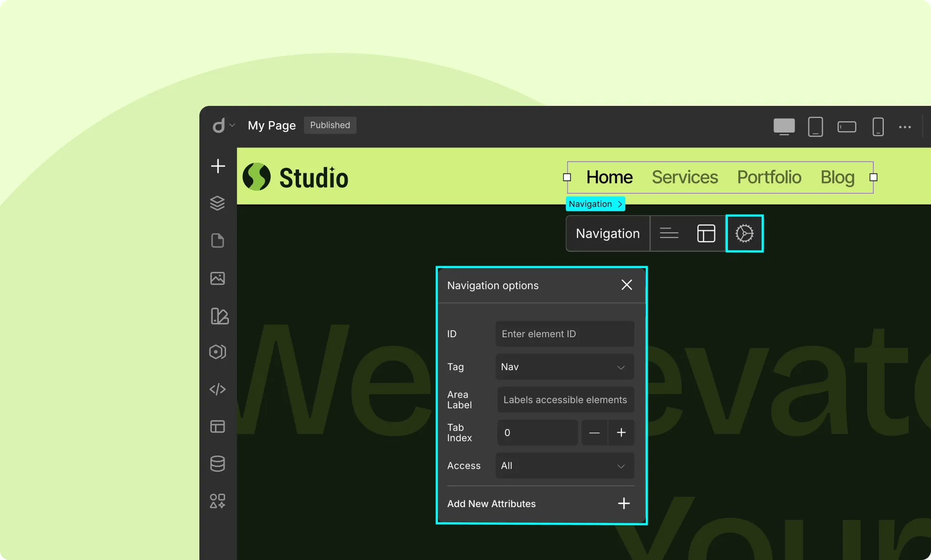Click the Area Label input field
The width and height of the screenshot is (931, 560).
point(566,400)
